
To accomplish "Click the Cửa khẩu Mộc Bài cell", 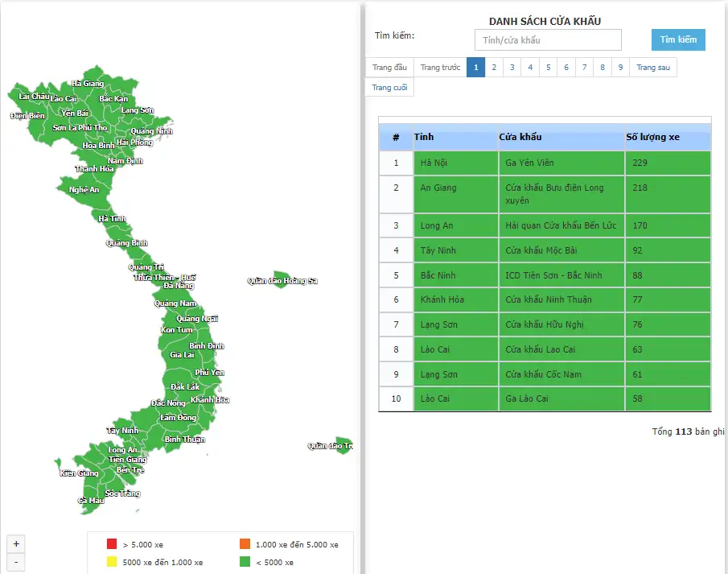I will tap(561, 250).
